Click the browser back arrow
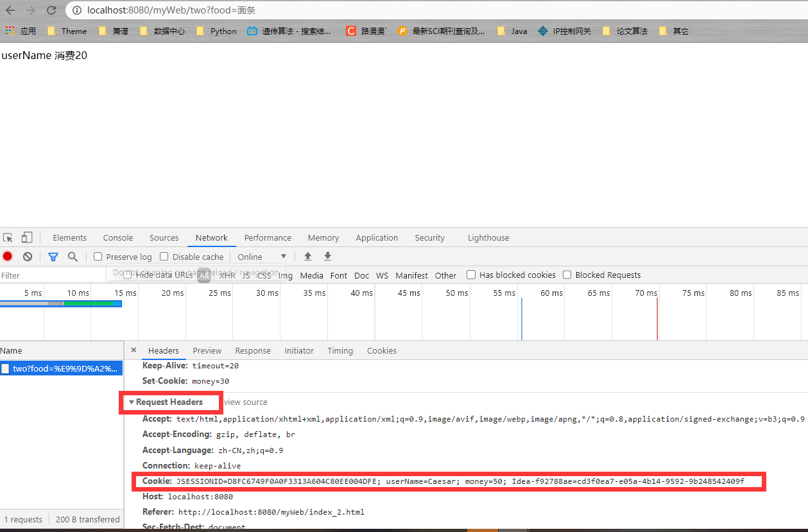808x532 pixels. pos(10,10)
